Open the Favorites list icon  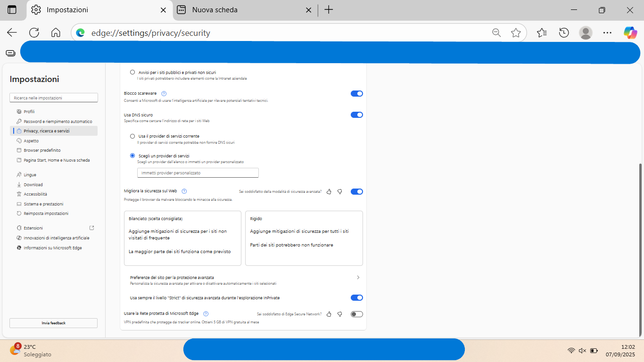[542, 33]
